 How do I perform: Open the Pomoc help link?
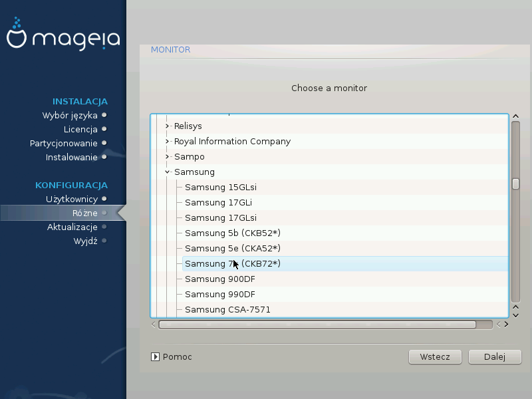click(x=178, y=356)
